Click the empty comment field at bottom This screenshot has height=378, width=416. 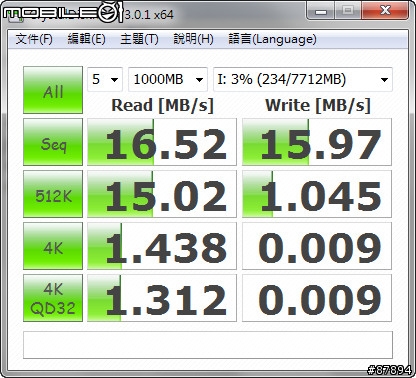click(208, 345)
